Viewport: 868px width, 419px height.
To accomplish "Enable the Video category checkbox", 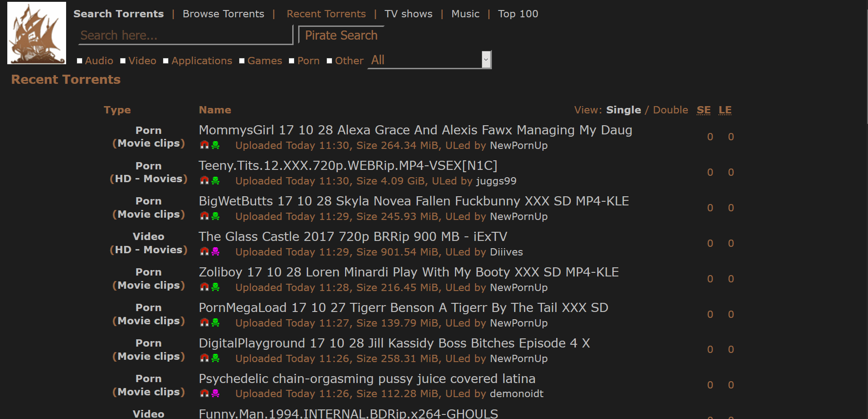I will pos(123,61).
